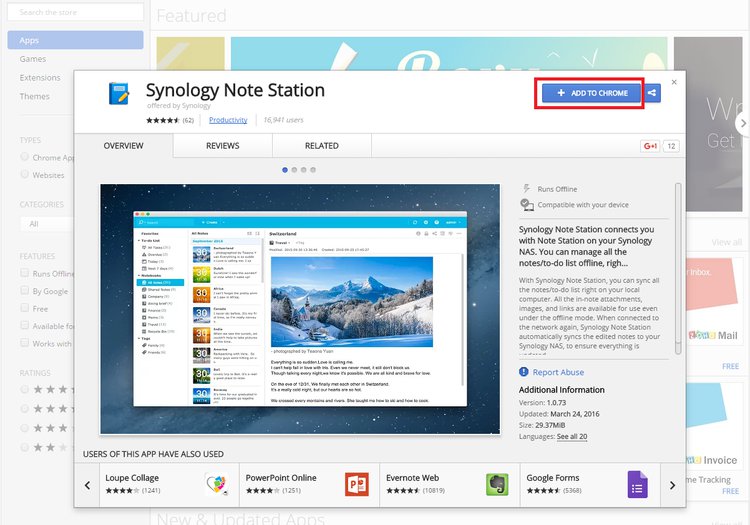The image size is (750, 525).
Task: Select the top star rating filter
Action: [x=24, y=389]
